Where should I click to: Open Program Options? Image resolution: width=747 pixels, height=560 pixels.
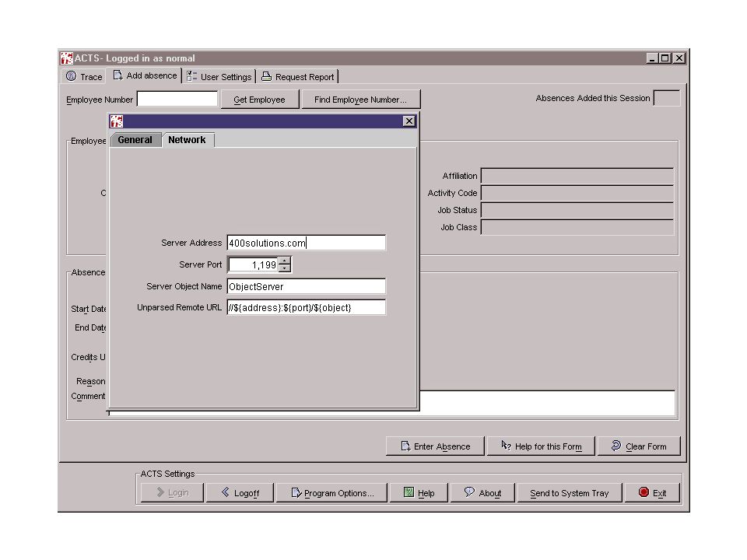click(332, 493)
